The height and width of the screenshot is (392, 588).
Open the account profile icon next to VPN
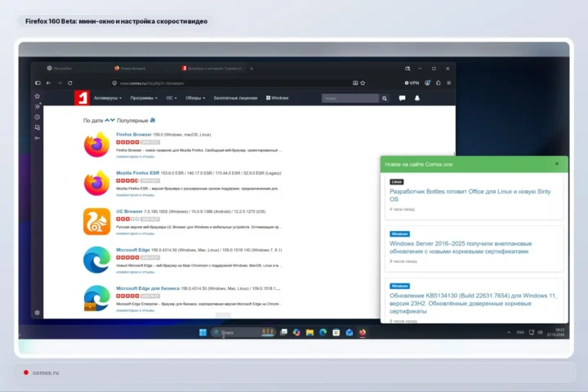click(x=427, y=83)
